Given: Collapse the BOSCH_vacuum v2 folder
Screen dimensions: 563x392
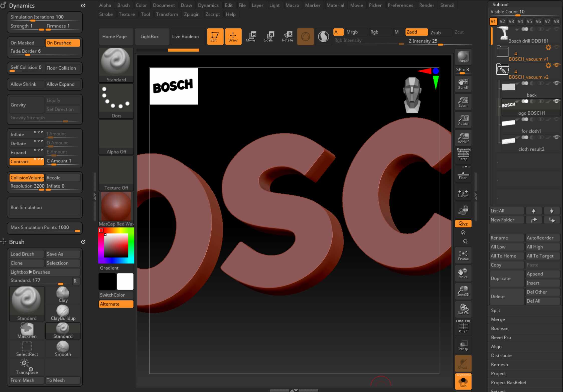Looking at the screenshot, I should pyautogui.click(x=502, y=69).
